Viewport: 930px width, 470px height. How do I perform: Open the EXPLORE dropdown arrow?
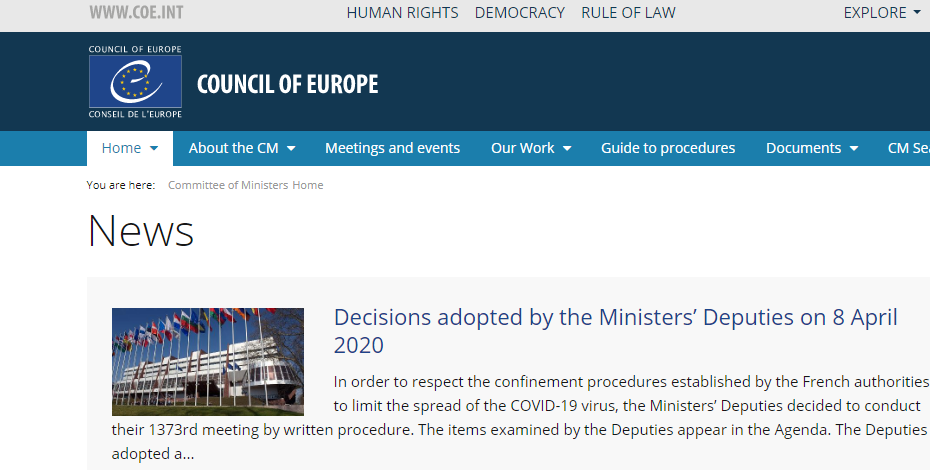[x=918, y=13]
